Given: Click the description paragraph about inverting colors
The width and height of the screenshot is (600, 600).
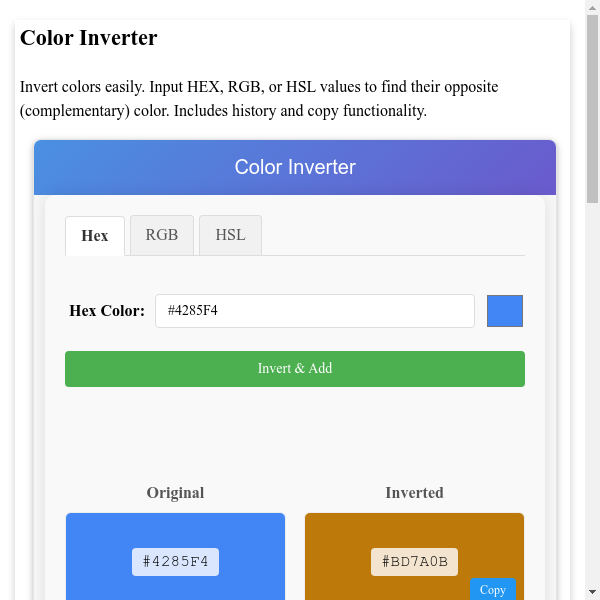Looking at the screenshot, I should [260, 98].
